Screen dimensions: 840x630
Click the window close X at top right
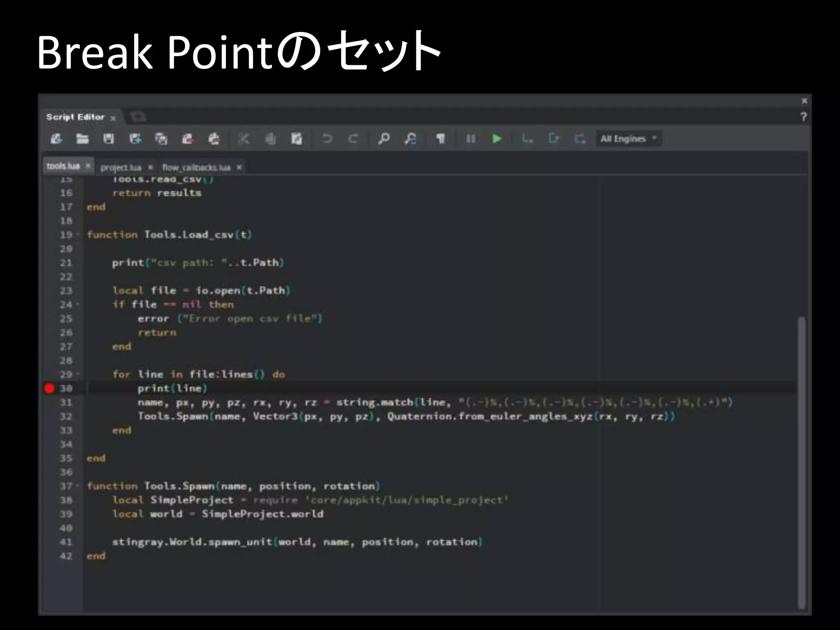[x=804, y=101]
